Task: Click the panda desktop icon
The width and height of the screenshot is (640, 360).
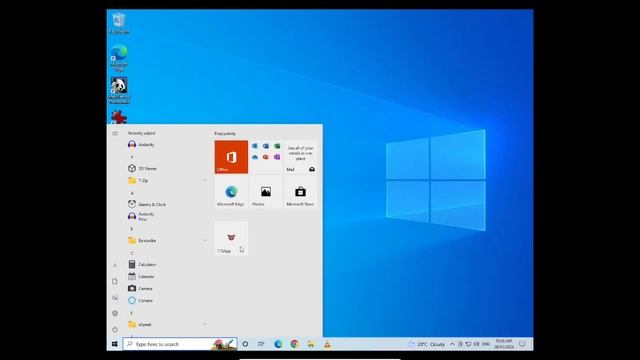Action: click(x=119, y=90)
